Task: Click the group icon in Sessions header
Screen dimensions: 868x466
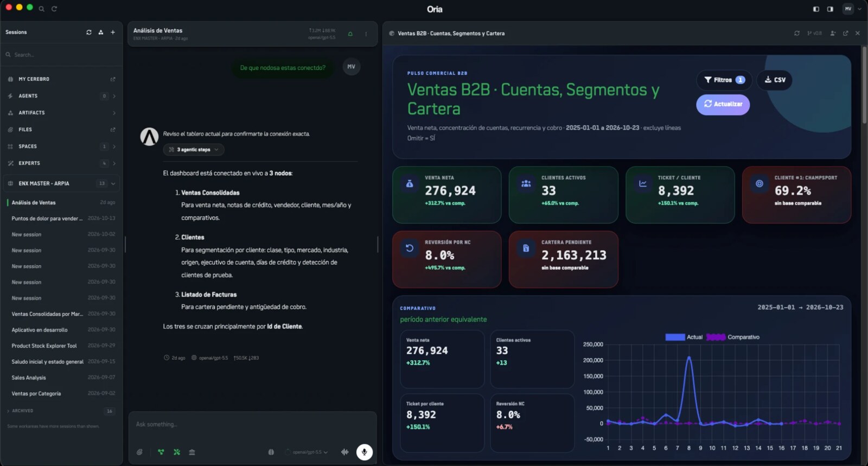Action: tap(101, 32)
